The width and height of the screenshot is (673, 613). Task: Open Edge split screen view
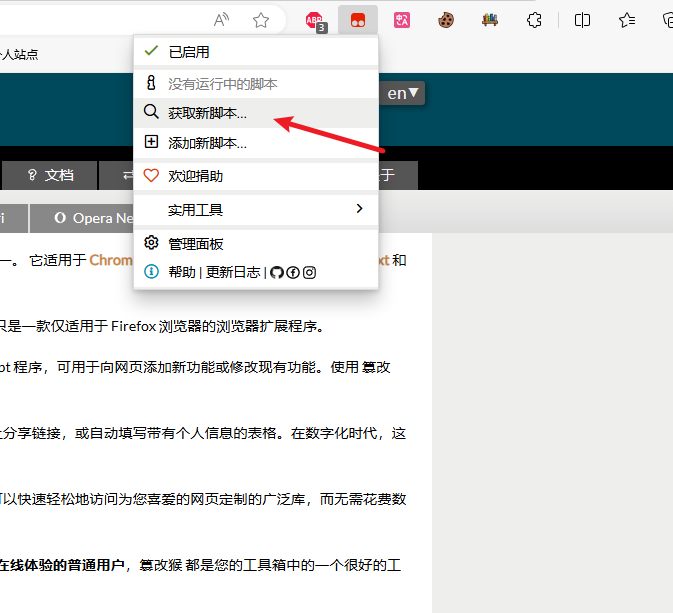pos(583,20)
